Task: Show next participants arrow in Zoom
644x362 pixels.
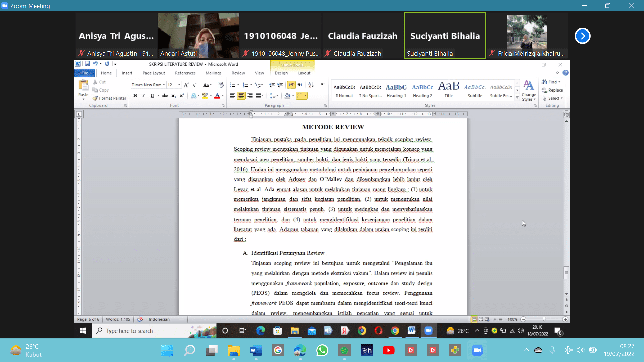Action: tap(583, 36)
